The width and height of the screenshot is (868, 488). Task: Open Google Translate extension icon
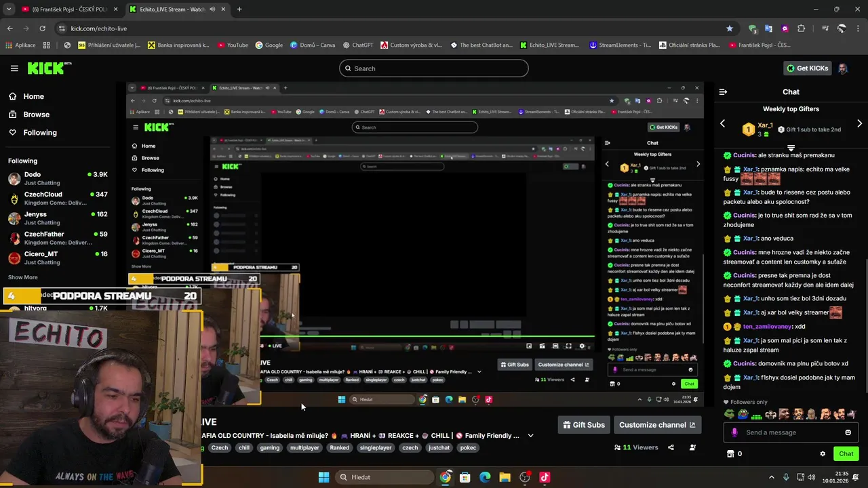click(768, 28)
